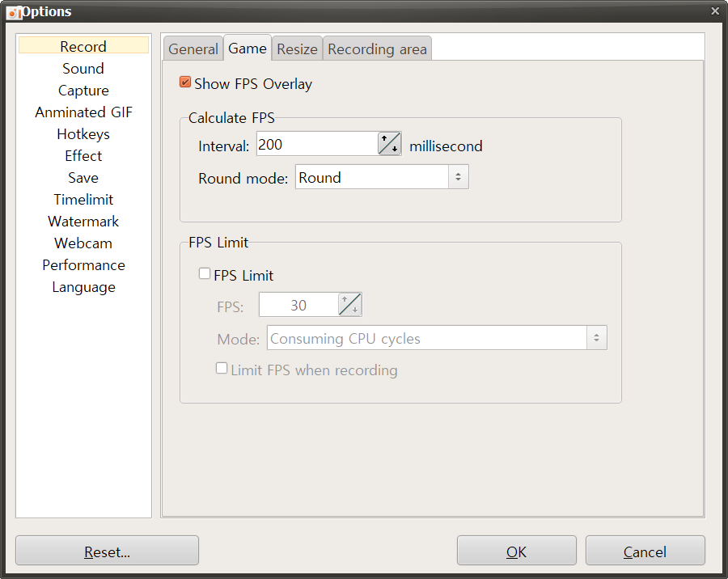This screenshot has height=579, width=728.
Task: Select the Watermark settings page
Action: 83,221
